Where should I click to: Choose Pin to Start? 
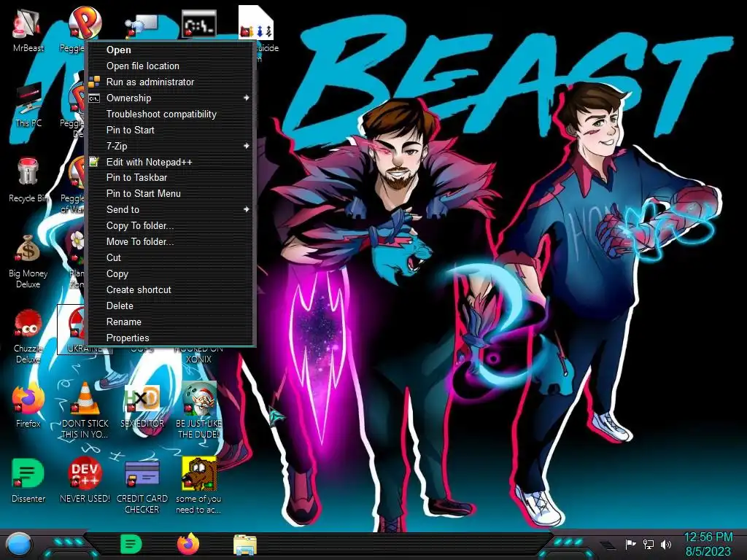coord(170,130)
